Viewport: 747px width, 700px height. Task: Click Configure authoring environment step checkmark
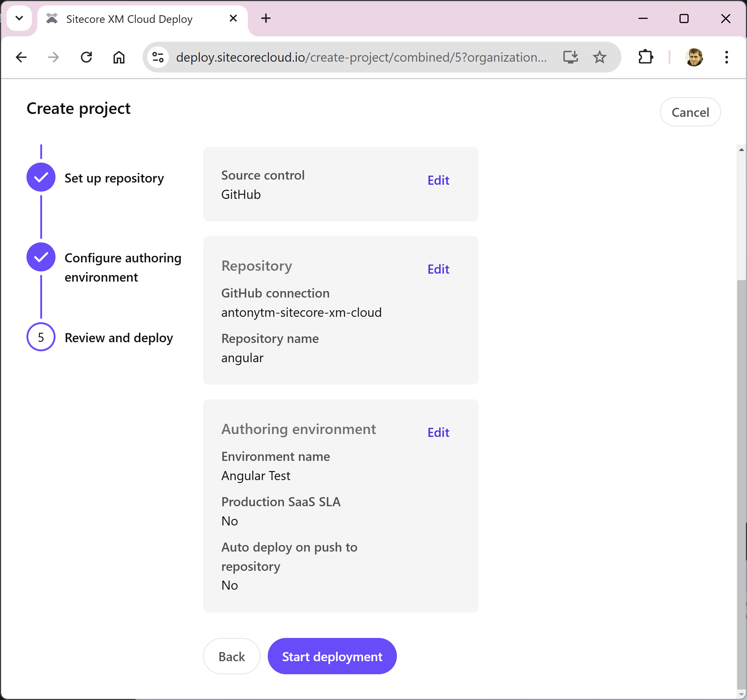pyautogui.click(x=41, y=257)
